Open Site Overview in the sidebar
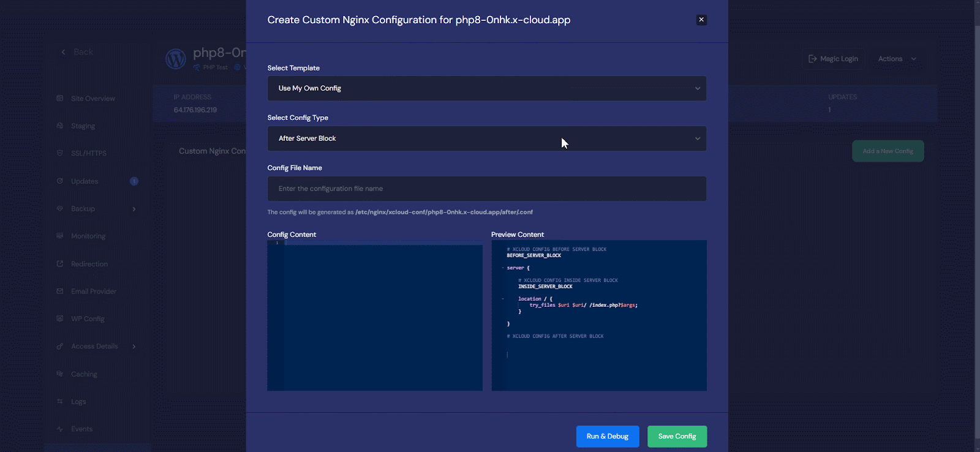The height and width of the screenshot is (452, 980). [93, 99]
